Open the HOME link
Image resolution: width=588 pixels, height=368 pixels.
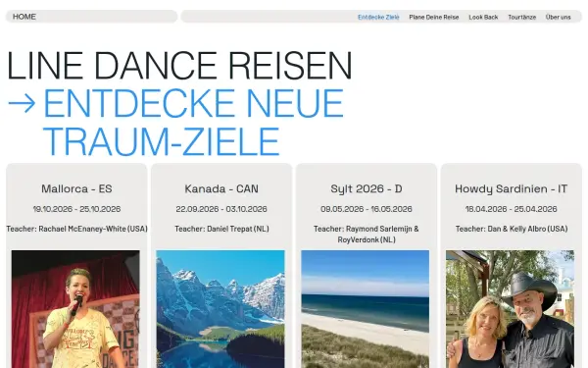pos(24,17)
